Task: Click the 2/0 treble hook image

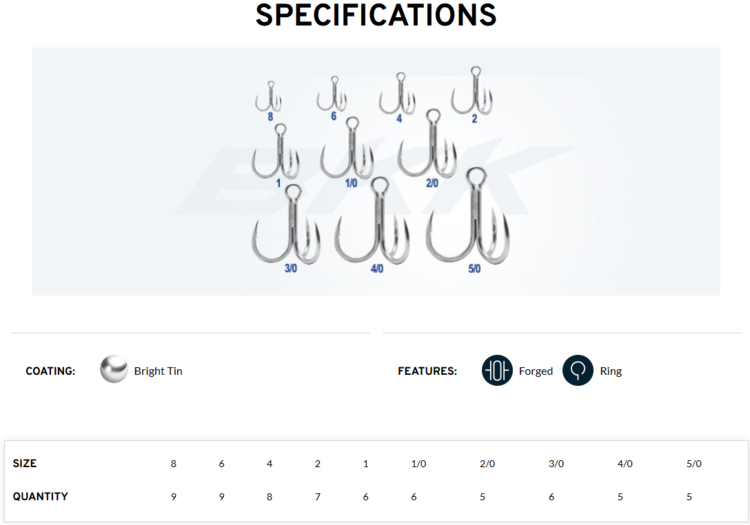Action: pyautogui.click(x=428, y=146)
